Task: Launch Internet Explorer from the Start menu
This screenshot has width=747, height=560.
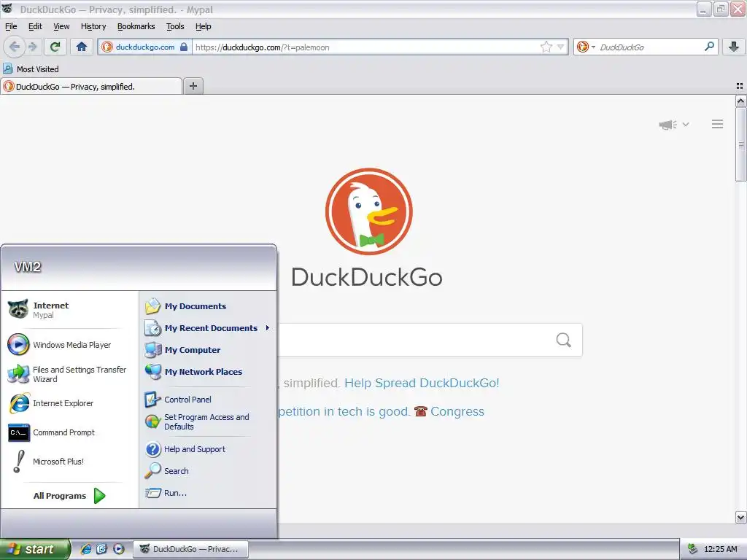Action: click(69, 403)
